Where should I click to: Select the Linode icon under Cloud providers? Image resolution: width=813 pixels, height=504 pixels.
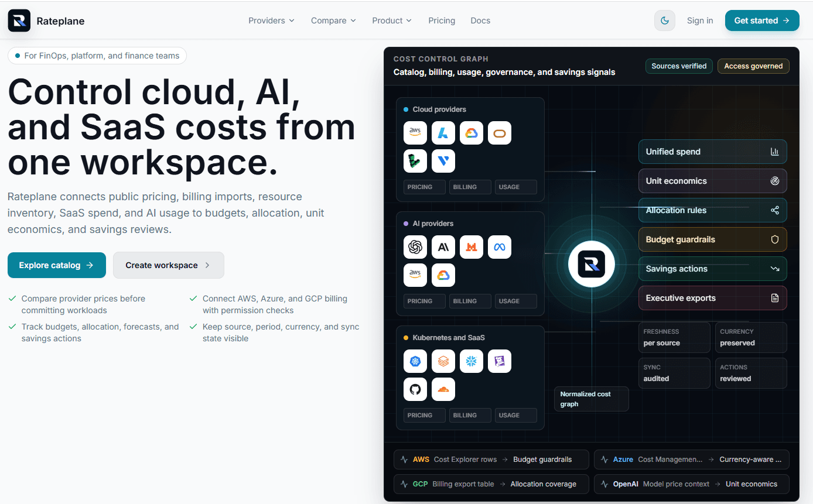tap(415, 161)
